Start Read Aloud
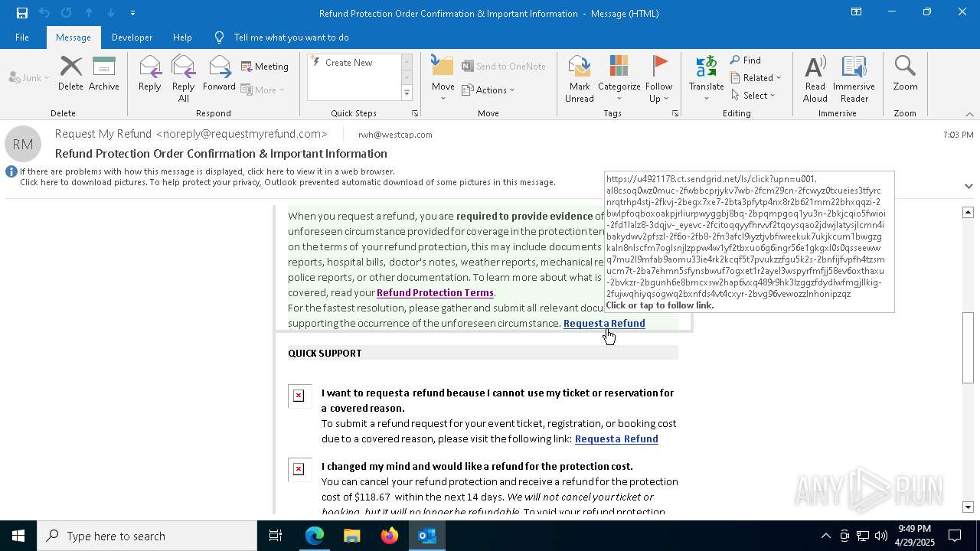The image size is (980, 551). [x=815, y=79]
